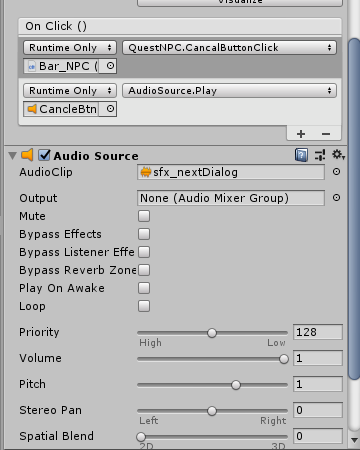Open AudioSource.Play function dropdown
The width and height of the screenshot is (360, 450).
(229, 91)
